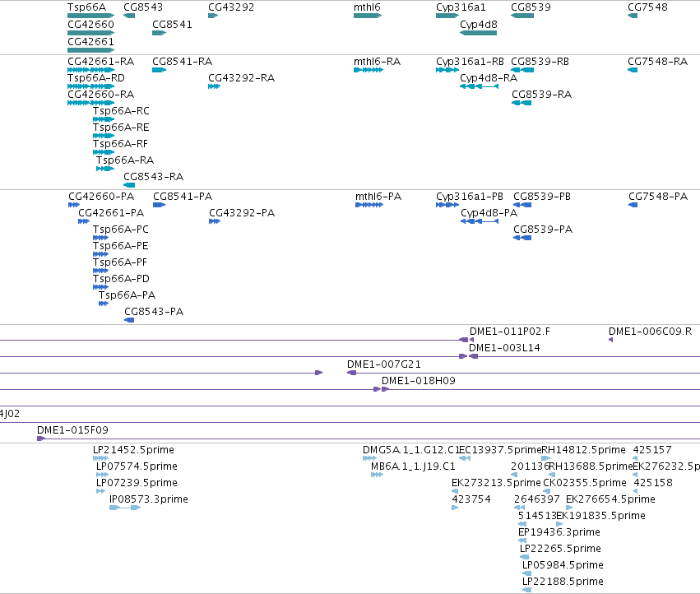The image size is (700, 594).
Task: Select protein Tsp66A-PE
Action: pos(100,254)
